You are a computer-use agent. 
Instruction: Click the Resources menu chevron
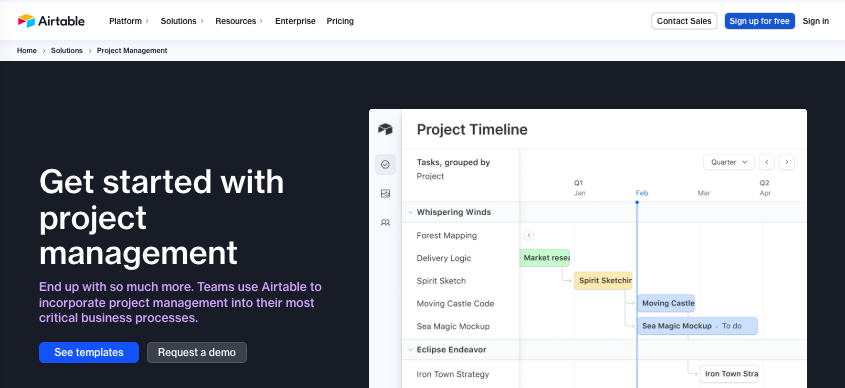click(261, 21)
